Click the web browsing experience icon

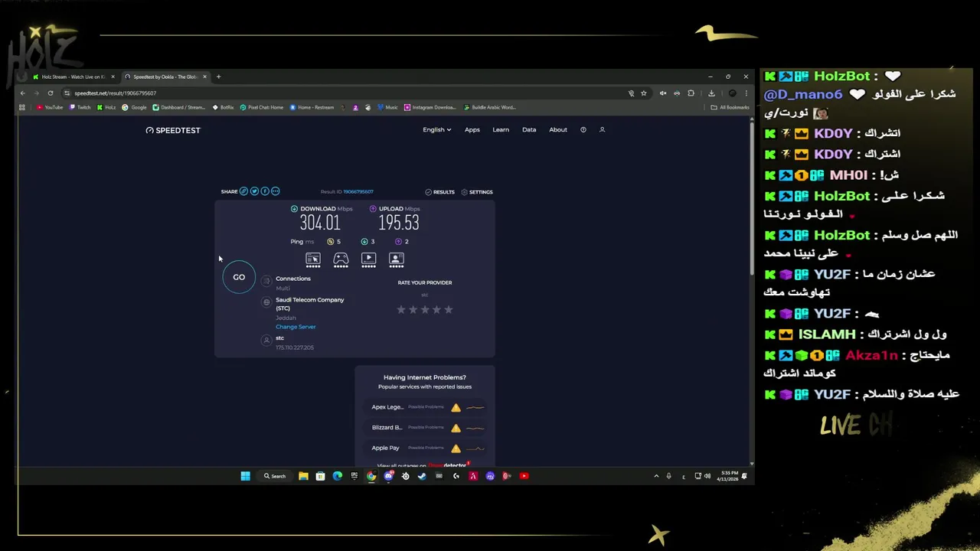coord(313,259)
